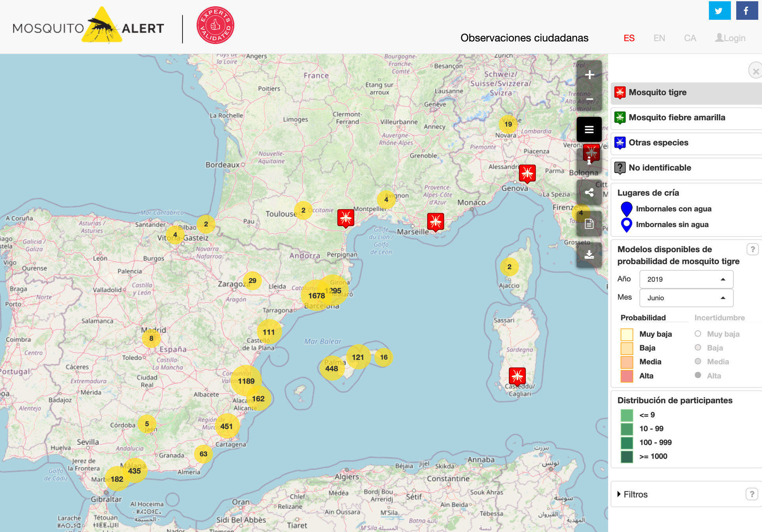
Task: Click tiger mosquito marker near Marseille coast
Action: coord(436,222)
